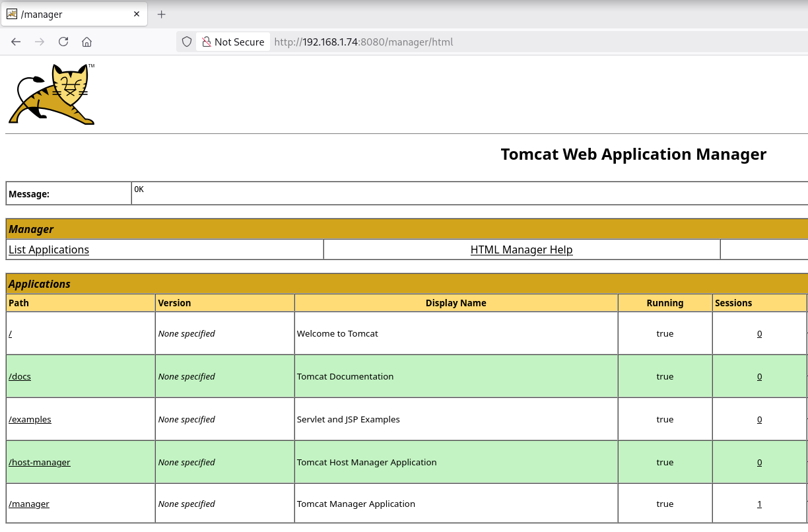
Task: Reload the page with the refresh icon
Action: 63,42
